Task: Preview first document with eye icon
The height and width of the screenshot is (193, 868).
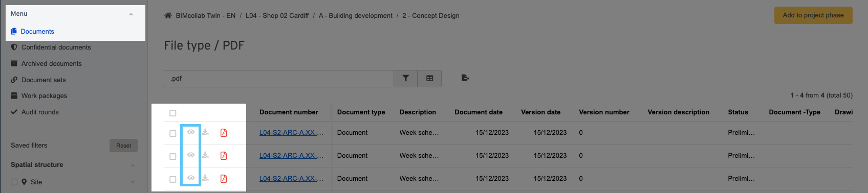Action: [x=191, y=132]
